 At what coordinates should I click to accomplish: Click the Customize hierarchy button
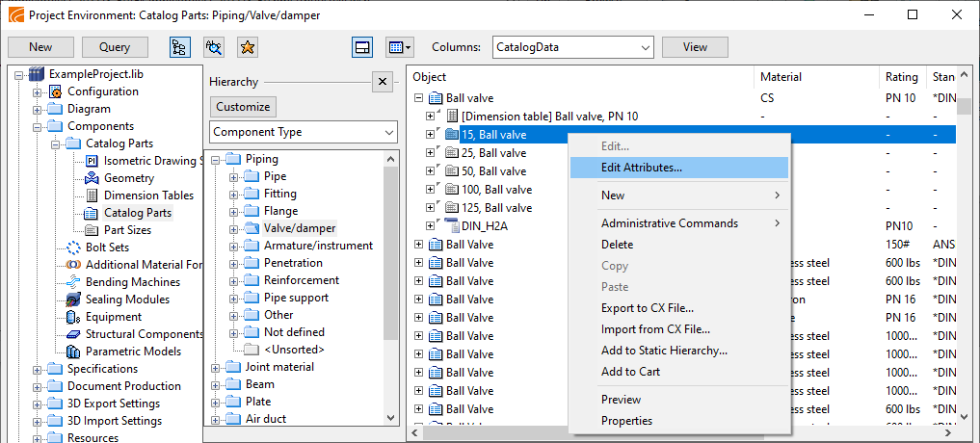pyautogui.click(x=243, y=107)
